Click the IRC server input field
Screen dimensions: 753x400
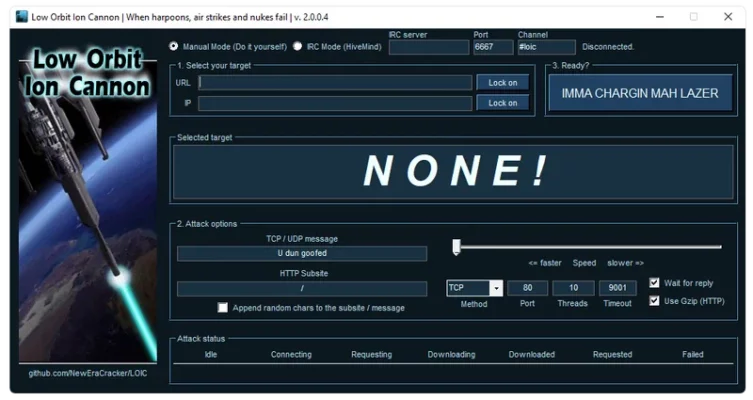[429, 47]
